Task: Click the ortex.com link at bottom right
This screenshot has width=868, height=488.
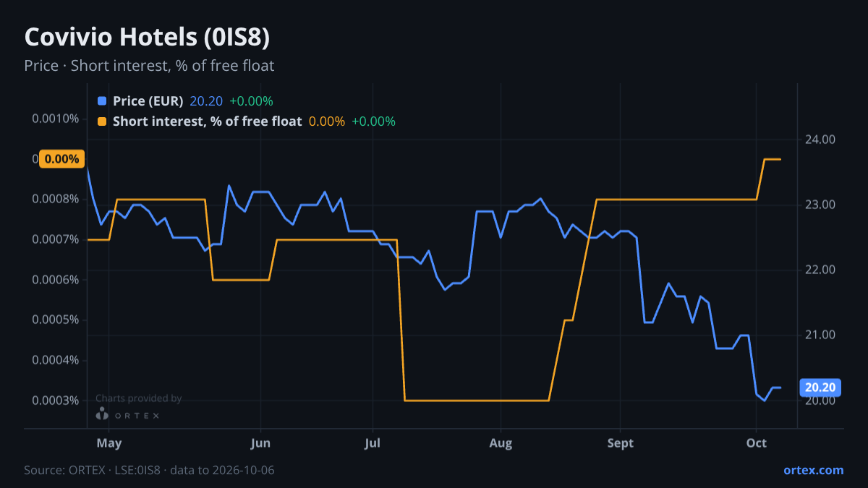Action: [814, 470]
